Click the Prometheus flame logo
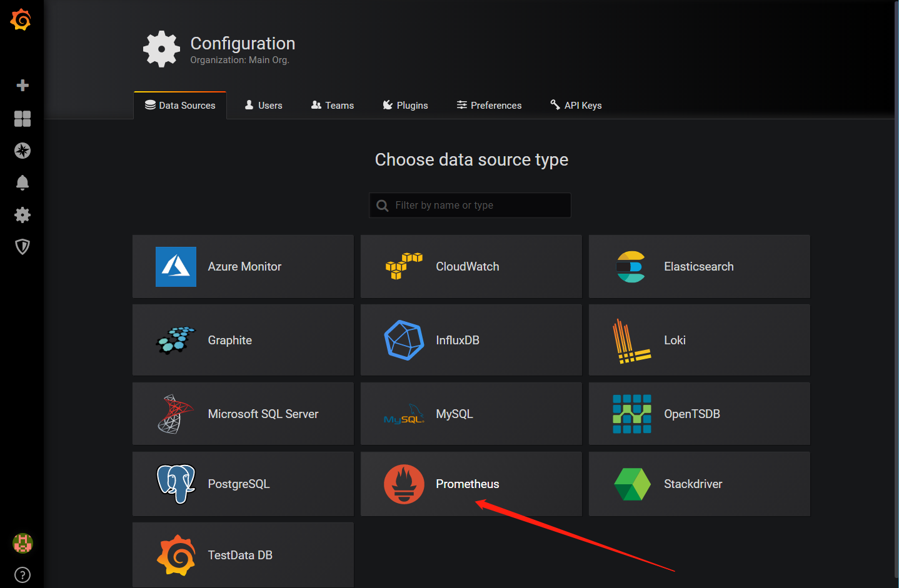Viewport: 899px width, 588px height. pyautogui.click(x=404, y=484)
